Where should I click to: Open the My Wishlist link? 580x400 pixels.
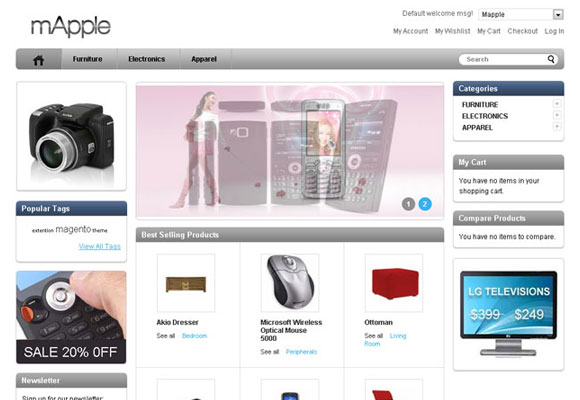tap(452, 31)
